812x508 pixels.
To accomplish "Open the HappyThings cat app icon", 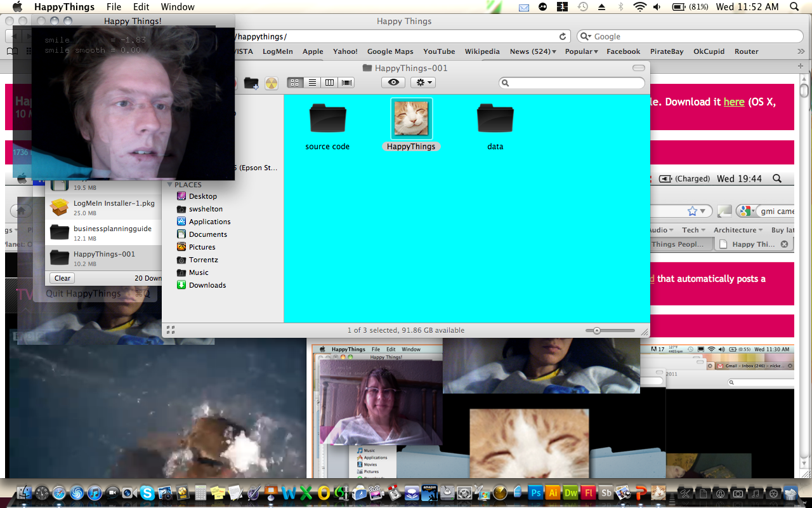I will pos(411,119).
